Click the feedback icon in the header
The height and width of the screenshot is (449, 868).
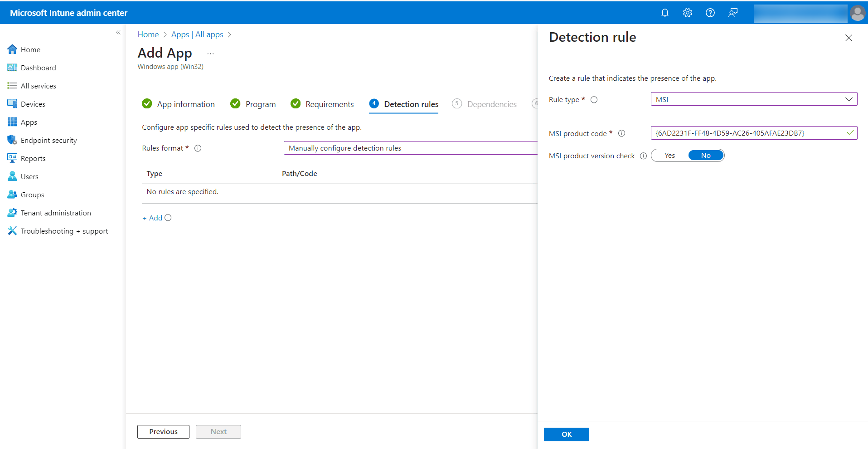coord(732,13)
